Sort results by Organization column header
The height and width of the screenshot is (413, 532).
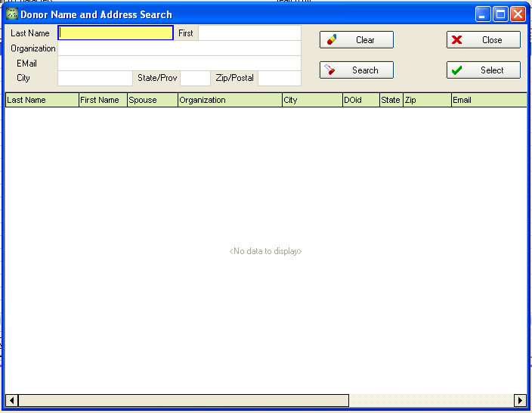[x=230, y=100]
